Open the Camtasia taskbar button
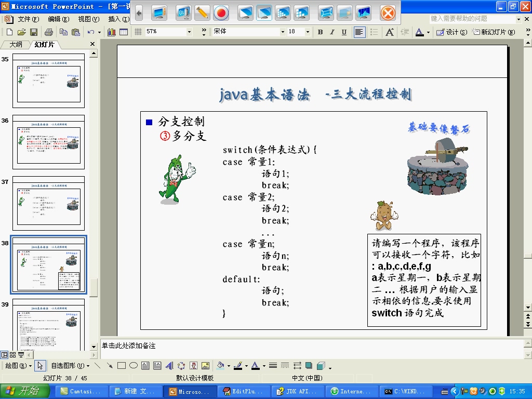This screenshot has width=532, height=399. [x=81, y=392]
